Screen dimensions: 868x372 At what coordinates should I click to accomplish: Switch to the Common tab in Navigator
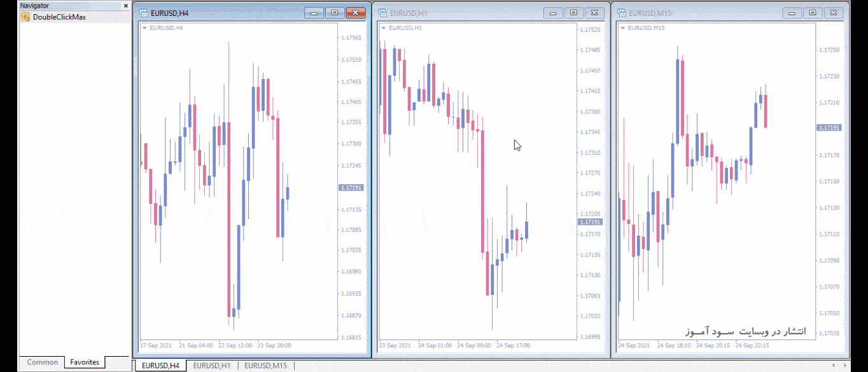[x=42, y=362]
